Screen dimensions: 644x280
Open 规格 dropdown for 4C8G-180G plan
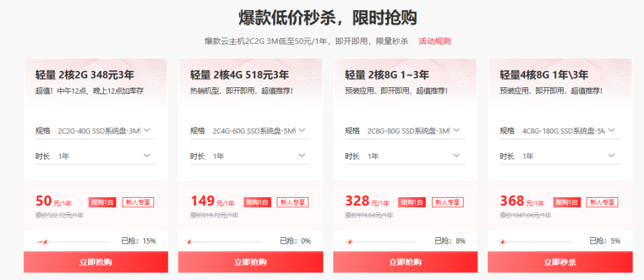(560, 131)
